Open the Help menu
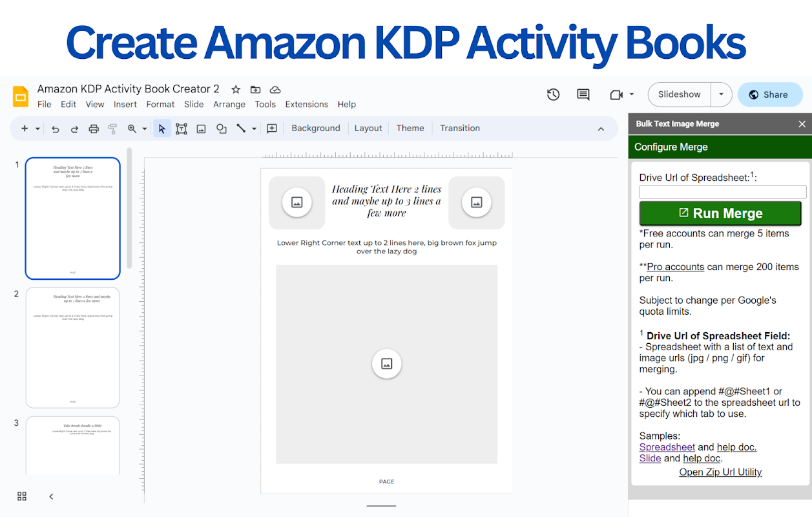This screenshot has height=517, width=812. [347, 104]
